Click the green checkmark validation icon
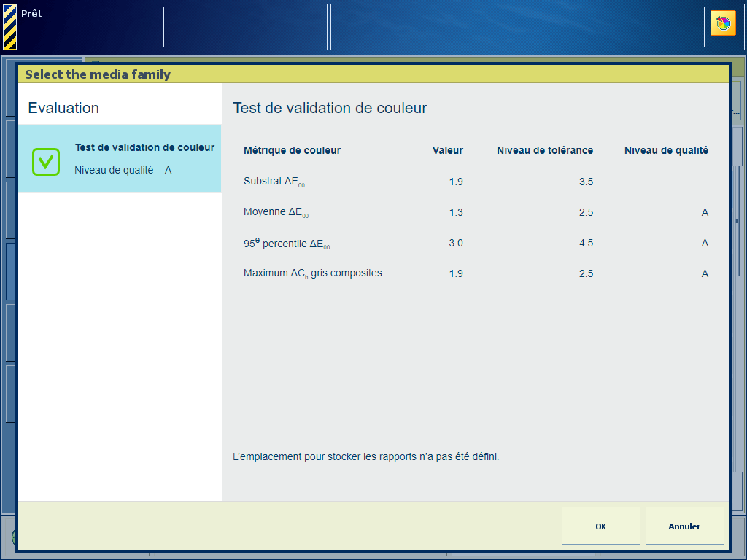 click(x=46, y=161)
